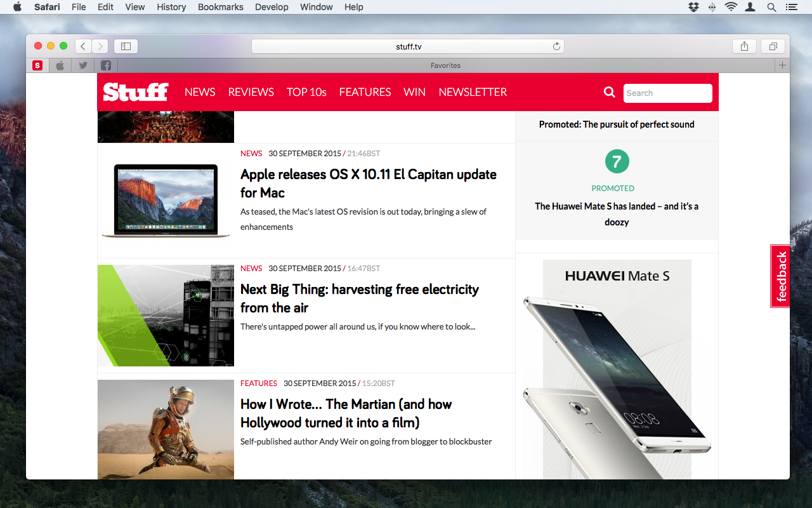812x508 pixels.
Task: Open the File menu
Action: pyautogui.click(x=79, y=7)
